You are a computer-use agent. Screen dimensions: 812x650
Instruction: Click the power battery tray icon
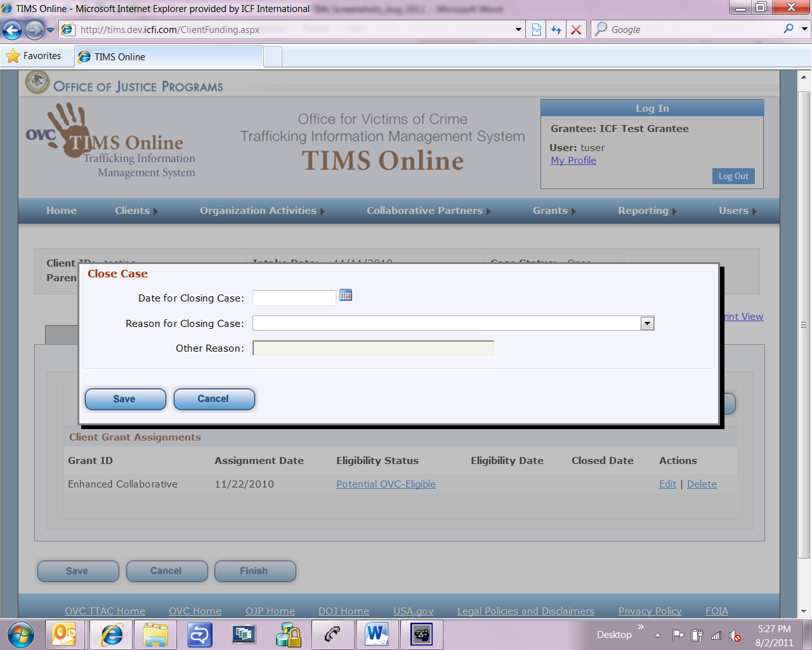697,635
